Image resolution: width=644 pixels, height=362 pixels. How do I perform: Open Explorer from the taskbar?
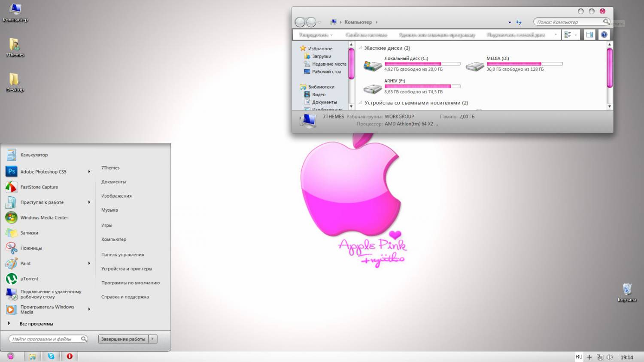(x=32, y=356)
